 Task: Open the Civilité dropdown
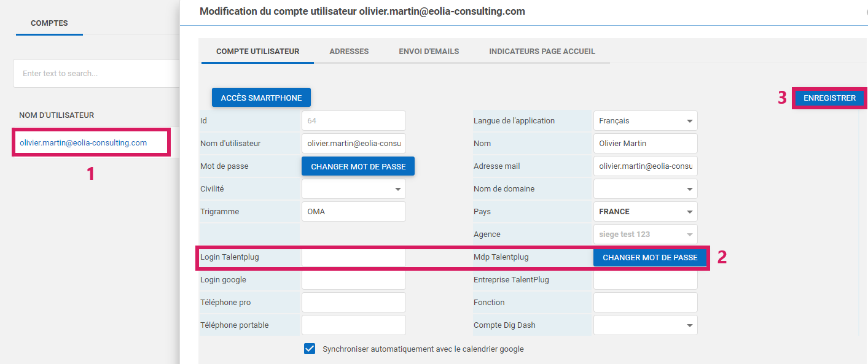pos(353,189)
